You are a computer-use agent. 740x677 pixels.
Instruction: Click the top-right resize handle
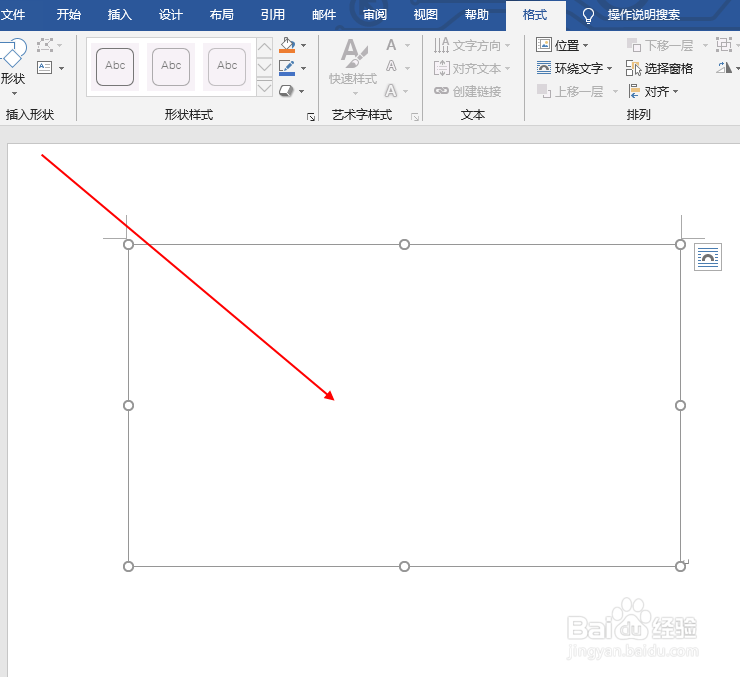point(680,244)
